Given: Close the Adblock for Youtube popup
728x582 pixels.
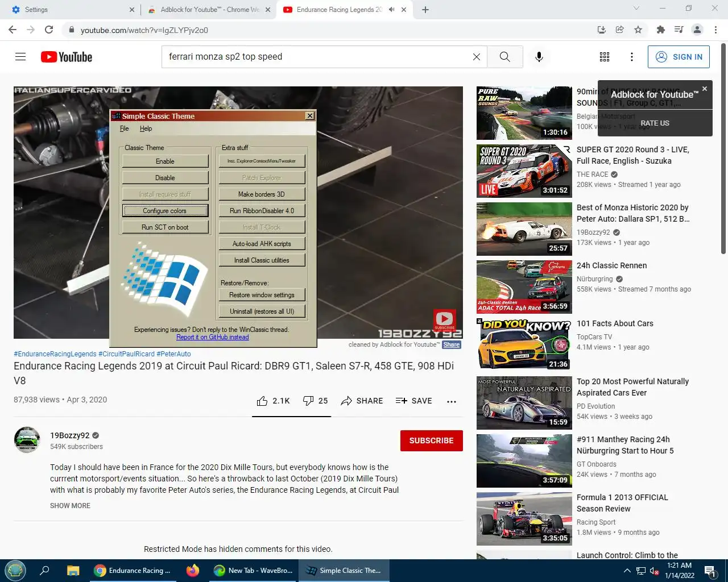Looking at the screenshot, I should pyautogui.click(x=705, y=89).
